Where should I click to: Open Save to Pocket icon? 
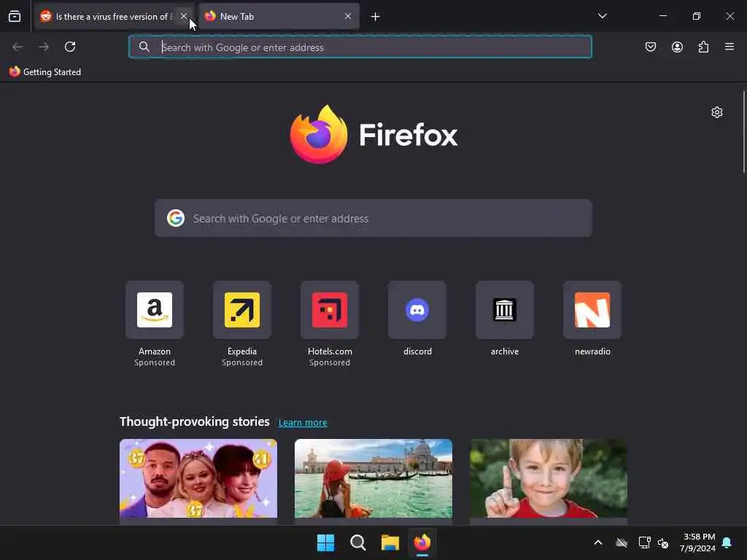(650, 47)
